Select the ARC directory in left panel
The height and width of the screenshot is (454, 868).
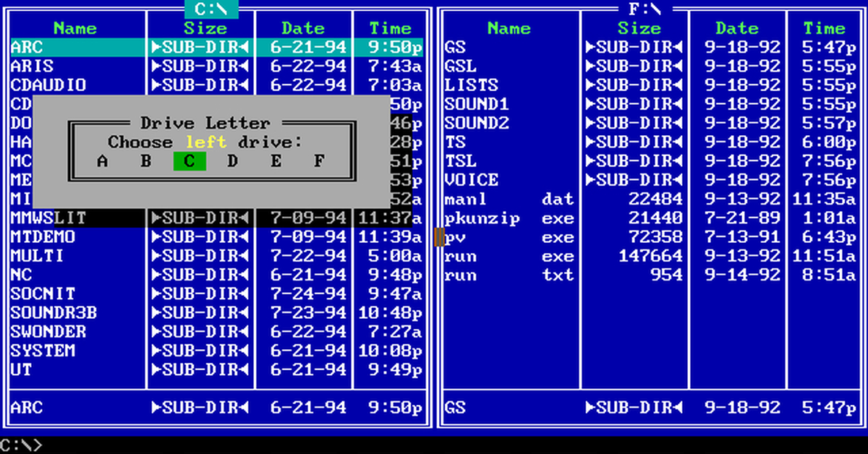pyautogui.click(x=27, y=48)
